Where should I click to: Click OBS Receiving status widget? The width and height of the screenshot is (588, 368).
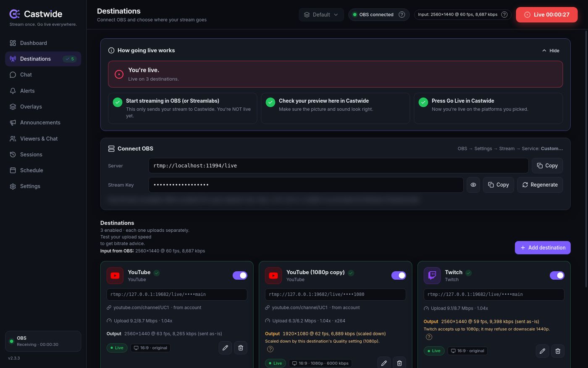click(43, 342)
